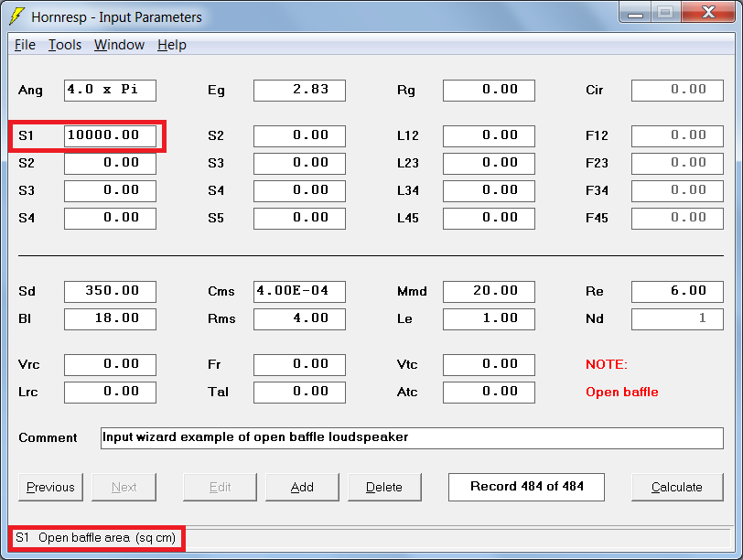
Task: Click the Lrc input field
Action: click(x=110, y=393)
